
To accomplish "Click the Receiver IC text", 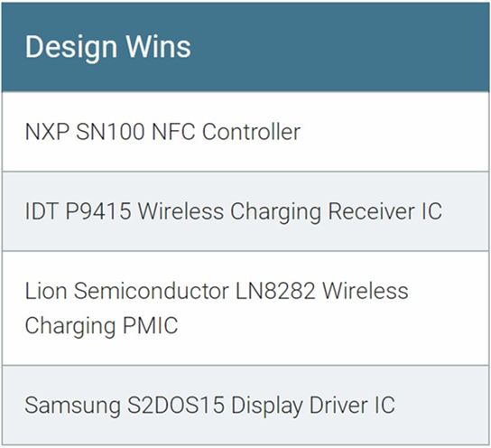I will pos(384,211).
